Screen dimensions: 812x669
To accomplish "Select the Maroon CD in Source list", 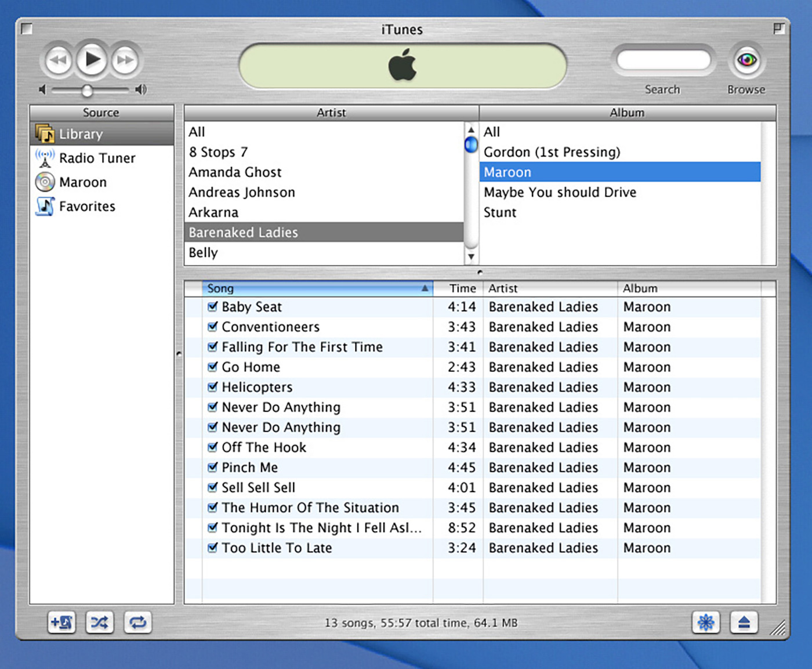I will 101,182.
